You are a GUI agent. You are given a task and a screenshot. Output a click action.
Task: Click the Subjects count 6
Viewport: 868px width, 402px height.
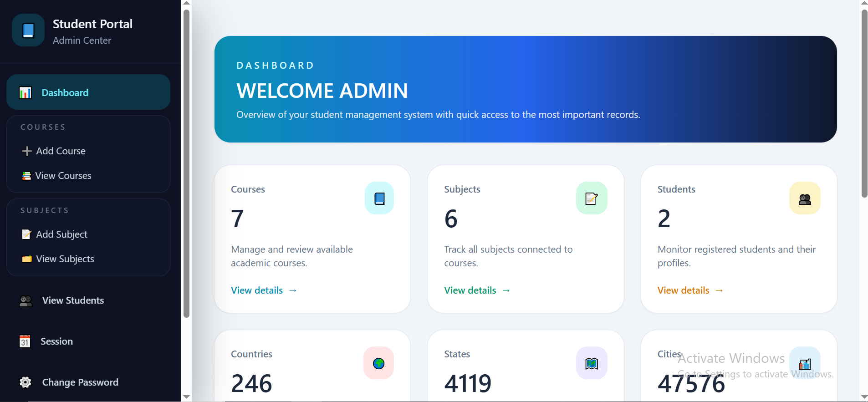point(451,219)
